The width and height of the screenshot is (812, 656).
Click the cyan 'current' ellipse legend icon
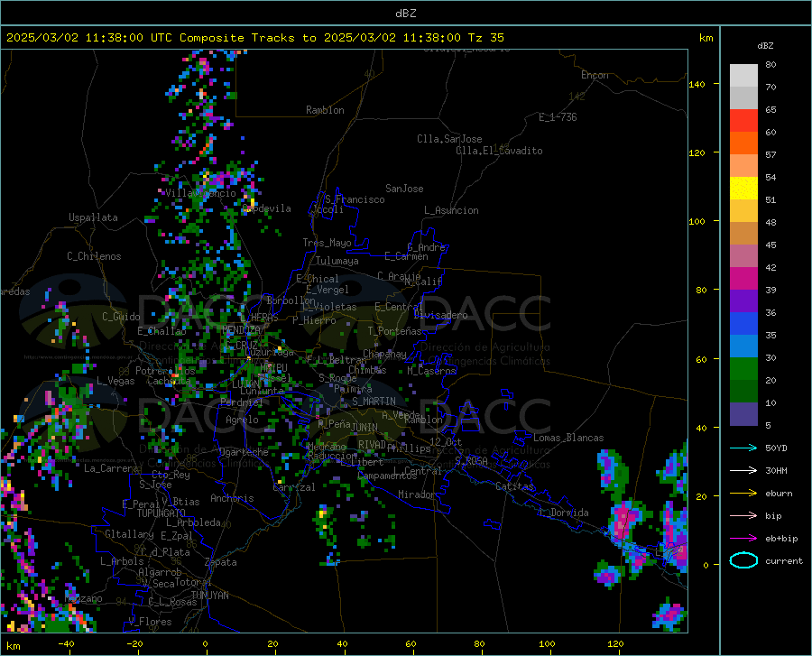[x=743, y=560]
